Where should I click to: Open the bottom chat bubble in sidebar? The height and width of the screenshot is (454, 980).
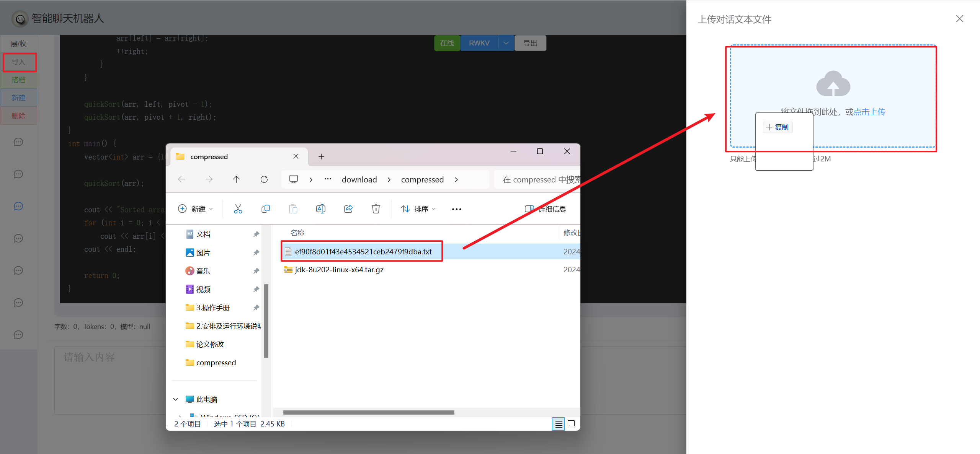tap(18, 335)
